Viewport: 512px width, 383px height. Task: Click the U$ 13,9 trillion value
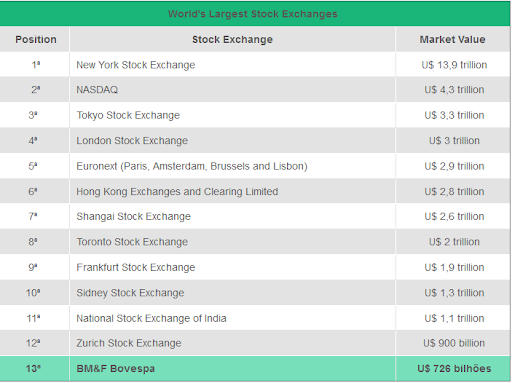click(x=454, y=65)
